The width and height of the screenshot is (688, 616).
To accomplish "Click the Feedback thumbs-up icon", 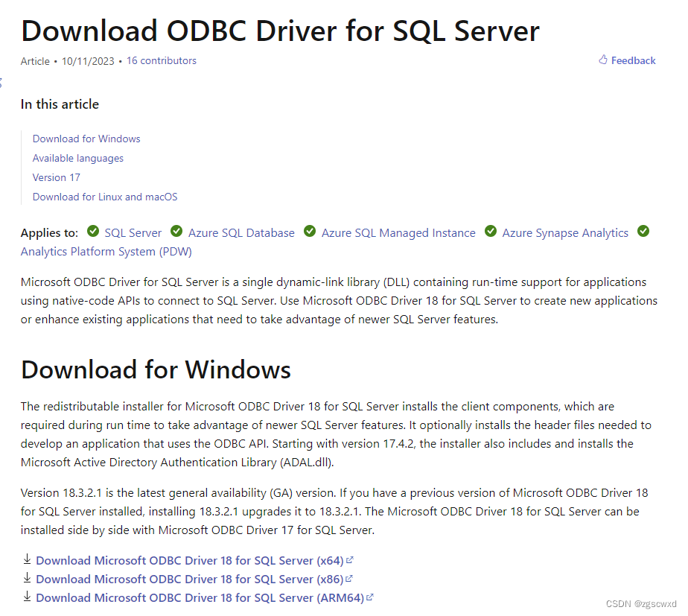I will (x=603, y=60).
